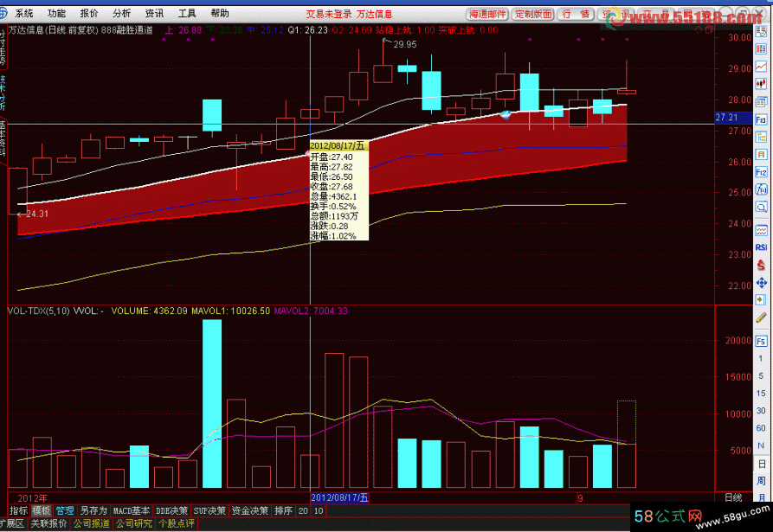Image resolution: width=773 pixels, height=532 pixels.
Task: Click the 模板 tab
Action: pyautogui.click(x=42, y=511)
